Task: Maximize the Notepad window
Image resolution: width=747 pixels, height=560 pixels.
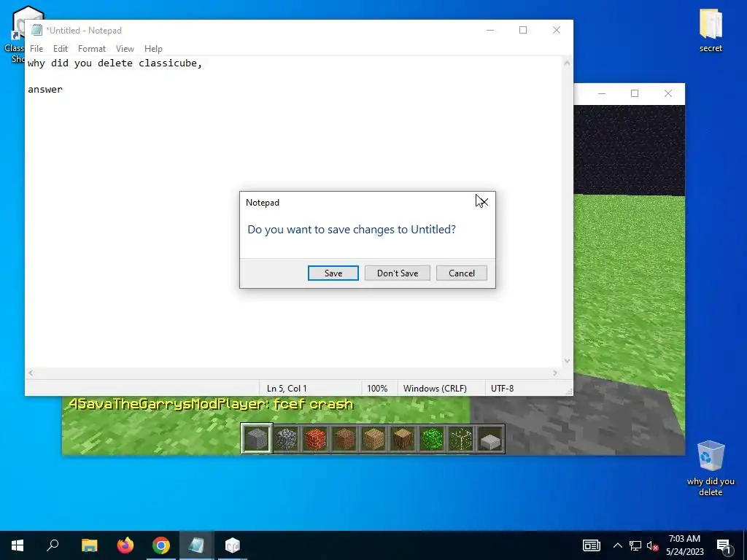Action: coord(523,30)
